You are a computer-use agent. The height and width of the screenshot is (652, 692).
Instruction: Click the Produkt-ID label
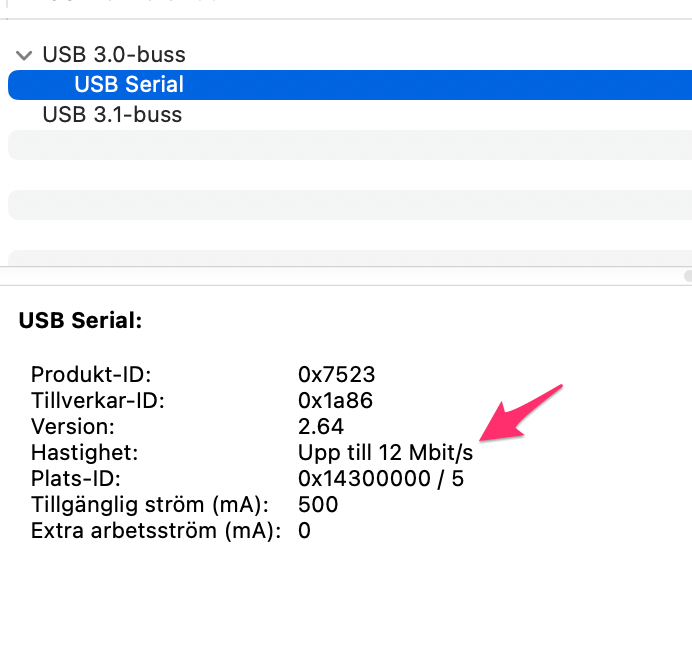(90, 375)
